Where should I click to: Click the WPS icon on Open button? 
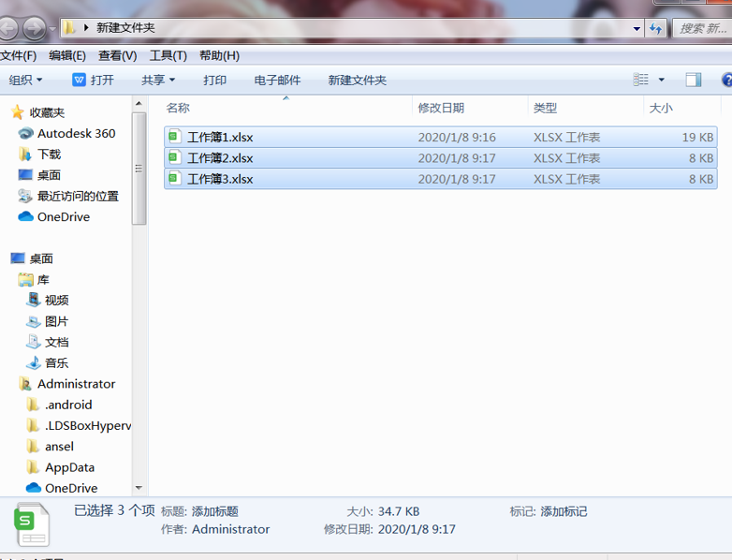(x=79, y=80)
